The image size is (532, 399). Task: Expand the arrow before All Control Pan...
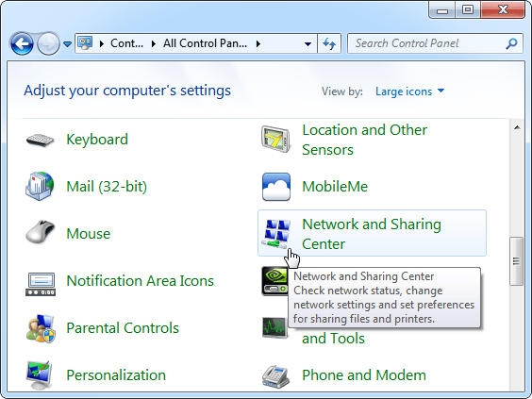154,43
